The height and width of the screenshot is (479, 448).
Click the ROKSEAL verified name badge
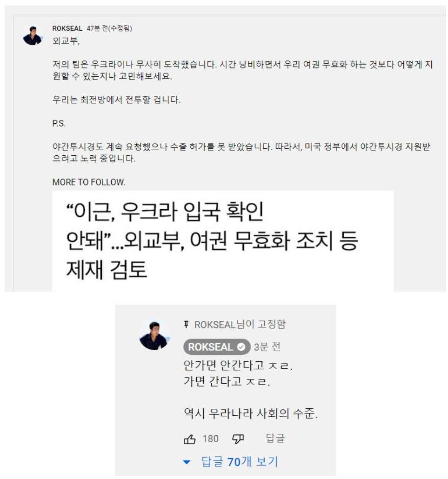tap(217, 347)
